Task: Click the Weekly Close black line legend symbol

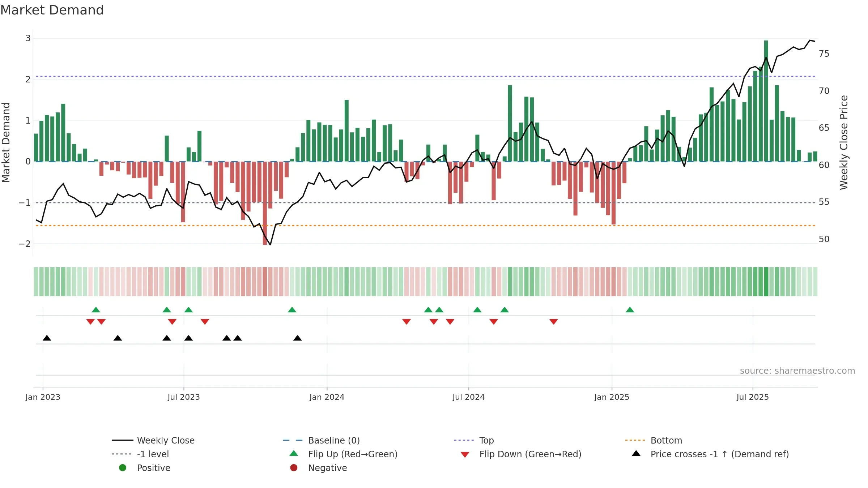Action: (x=123, y=440)
